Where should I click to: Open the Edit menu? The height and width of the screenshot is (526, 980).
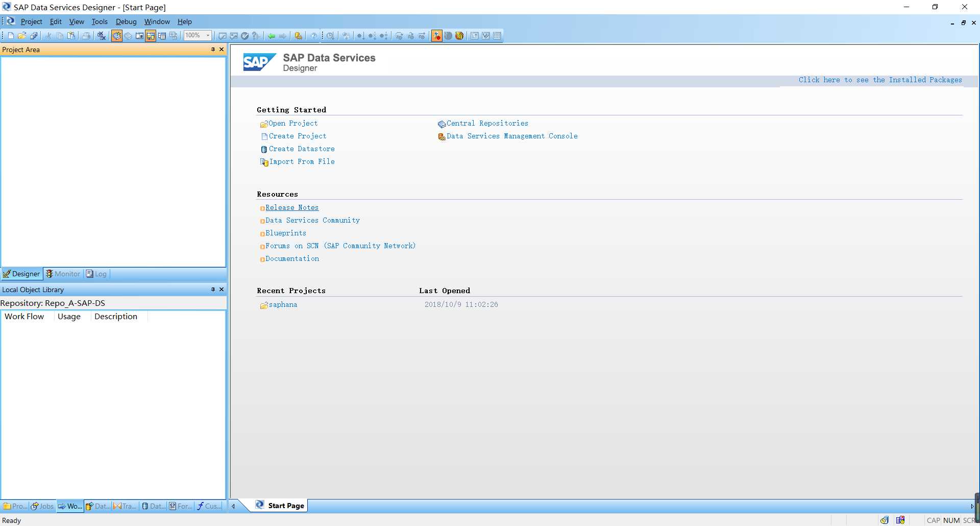56,21
